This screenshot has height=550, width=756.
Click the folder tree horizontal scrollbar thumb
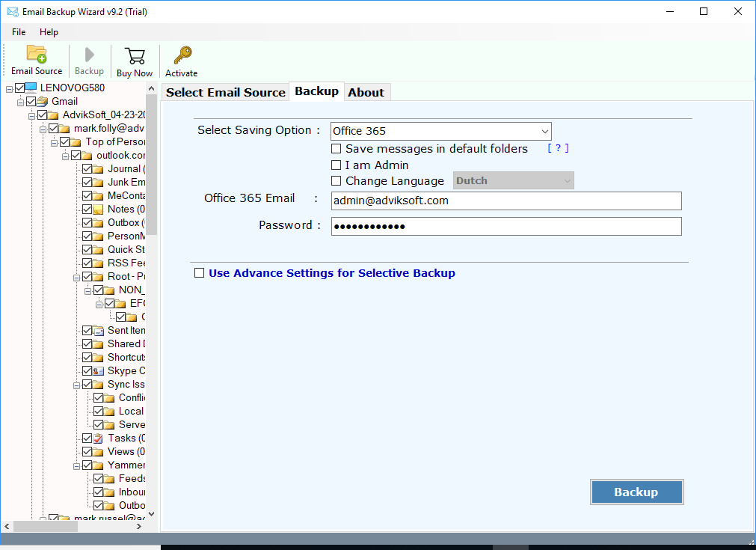(x=46, y=526)
